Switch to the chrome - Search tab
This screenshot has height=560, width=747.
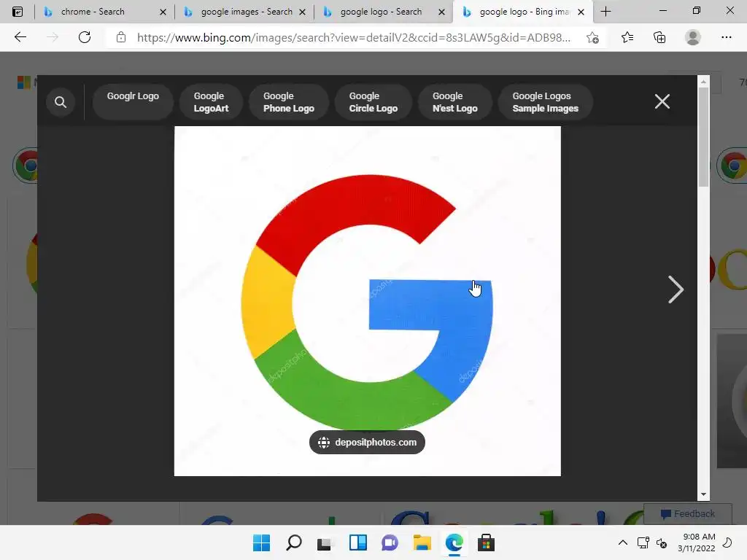(93, 12)
